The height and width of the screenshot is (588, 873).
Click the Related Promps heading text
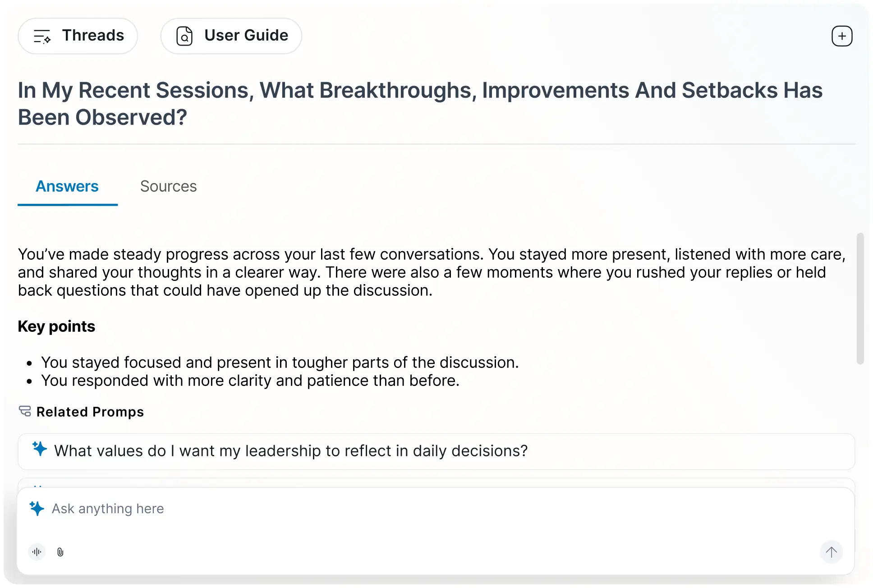coord(90,412)
